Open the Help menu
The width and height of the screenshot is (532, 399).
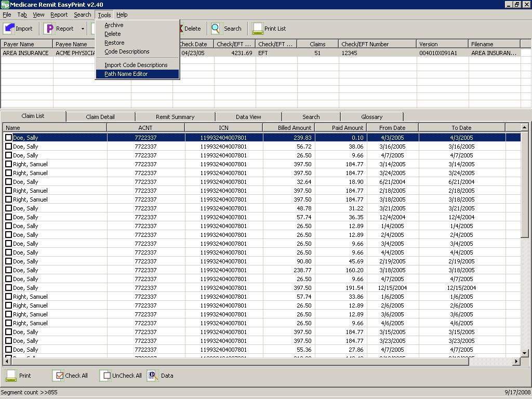(x=122, y=15)
